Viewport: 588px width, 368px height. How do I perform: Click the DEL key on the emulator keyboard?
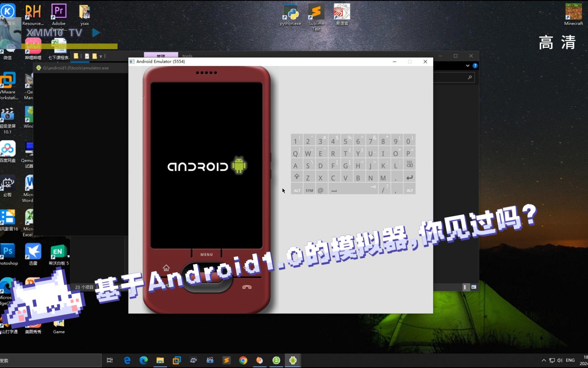409,165
